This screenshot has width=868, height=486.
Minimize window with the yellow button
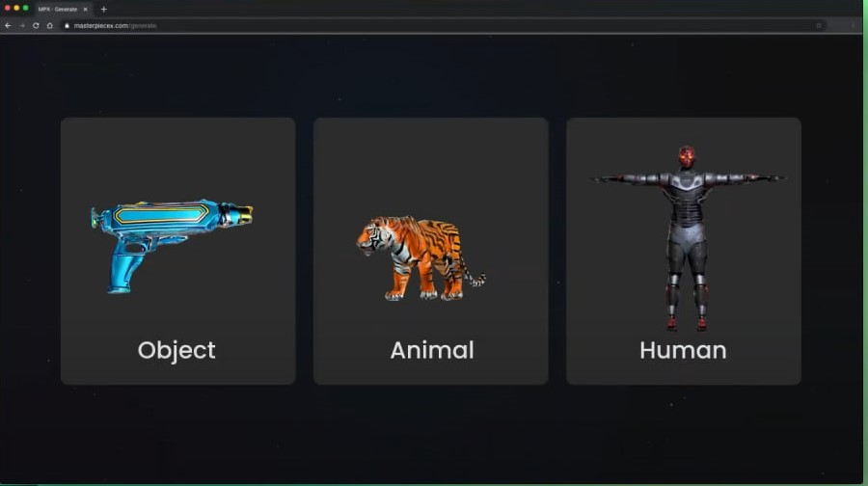coord(16,9)
